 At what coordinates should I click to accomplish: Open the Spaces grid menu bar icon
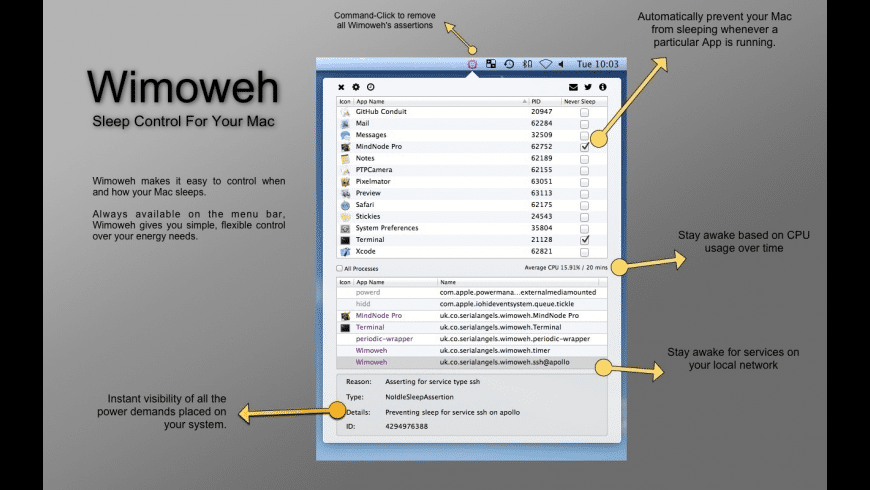pos(491,64)
